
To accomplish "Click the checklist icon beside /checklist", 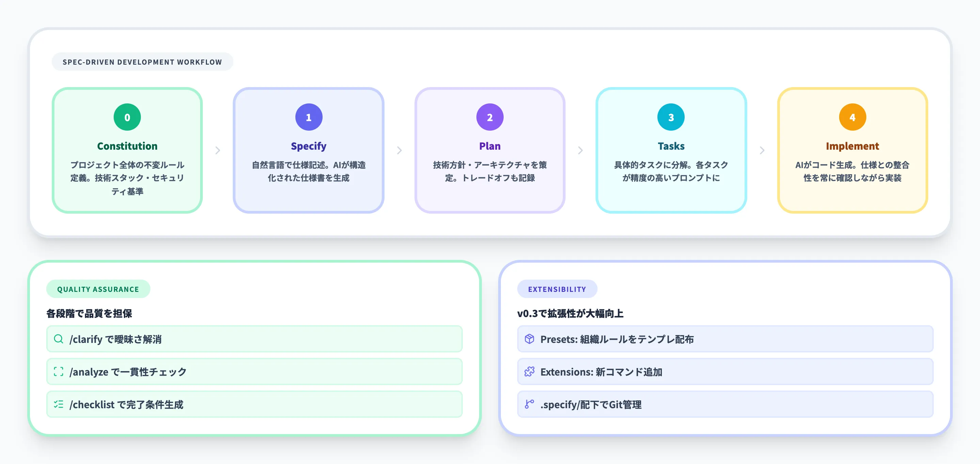I will tap(58, 405).
